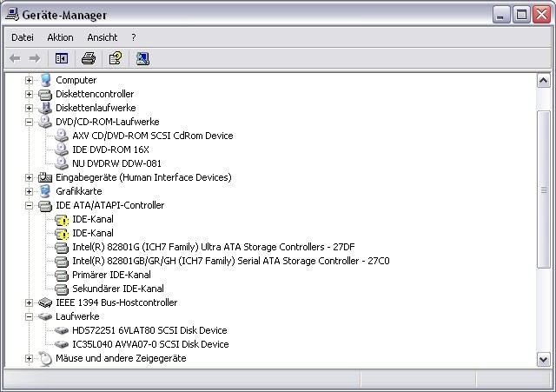Select HDS72251 6VLAT80 SCSI Disk Device

[x=149, y=330]
